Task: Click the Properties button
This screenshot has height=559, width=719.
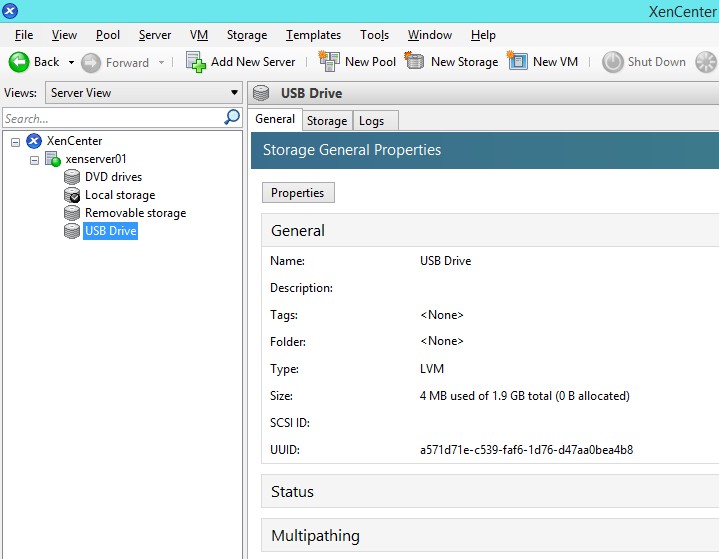Action: [x=298, y=193]
